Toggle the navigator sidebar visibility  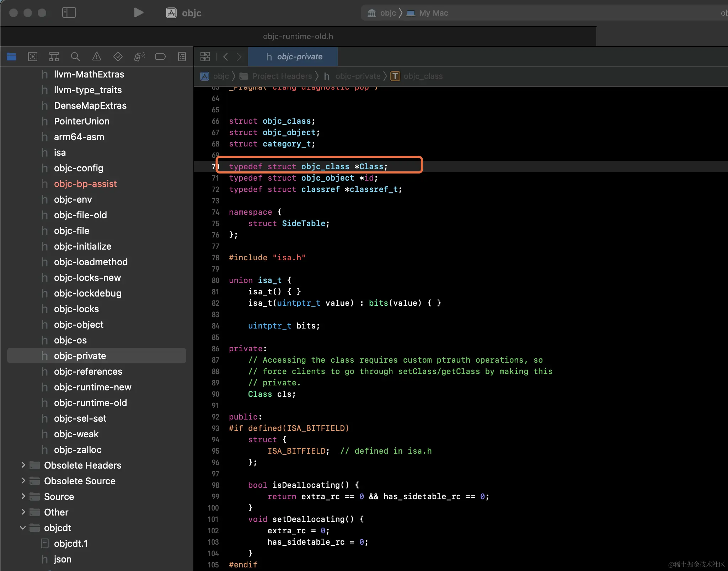(x=69, y=13)
